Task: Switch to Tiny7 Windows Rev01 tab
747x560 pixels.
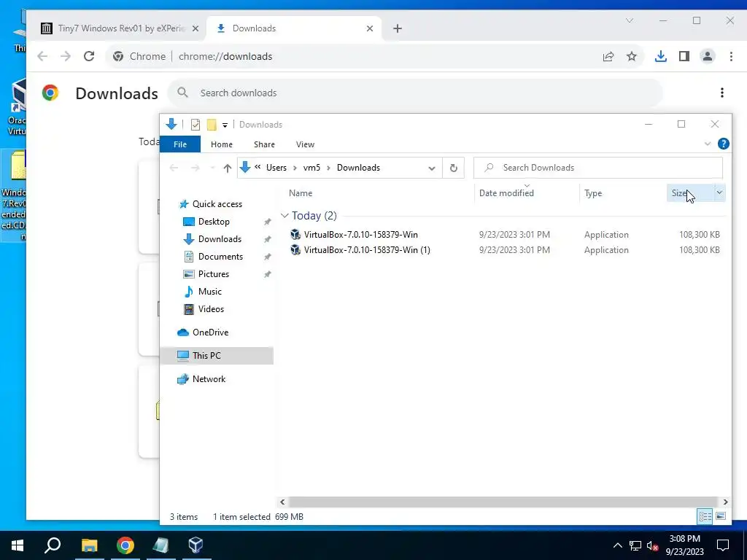Action: [117, 28]
